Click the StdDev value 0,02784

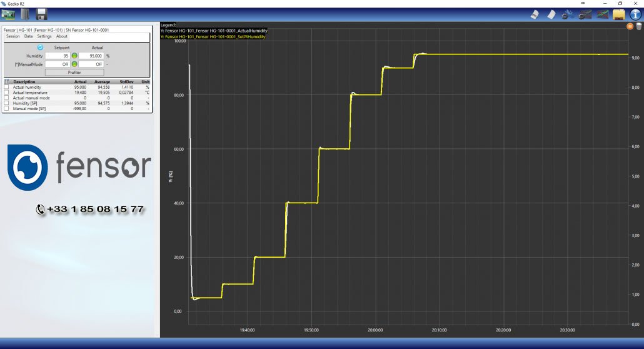tap(126, 93)
